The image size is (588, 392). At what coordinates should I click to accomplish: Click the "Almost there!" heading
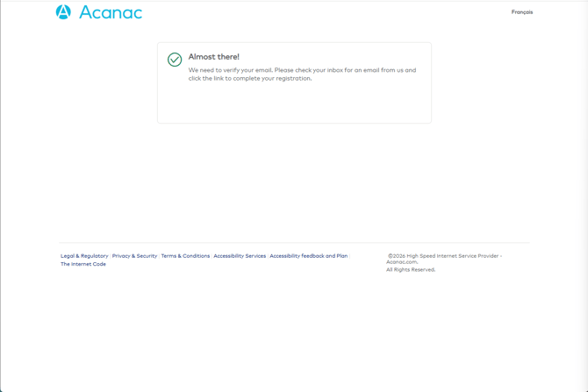click(x=213, y=57)
